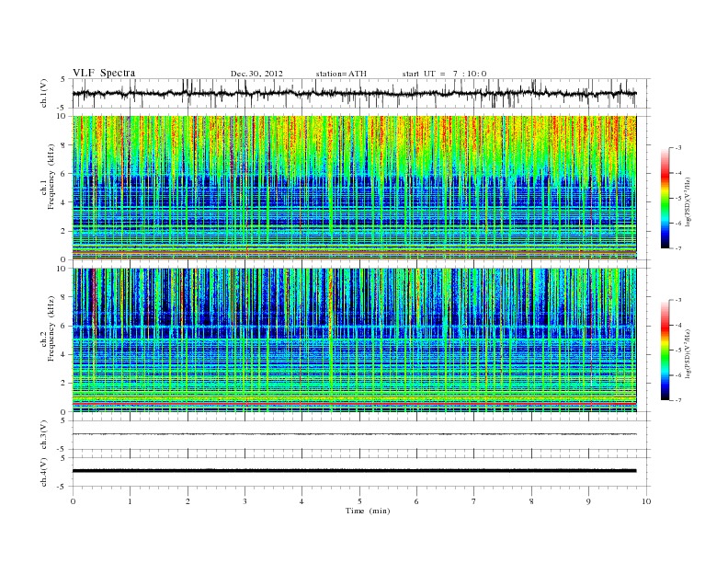This screenshot has height=563, width=728.
Task: Click the ch.4(V) axis label
Action: tap(44, 472)
